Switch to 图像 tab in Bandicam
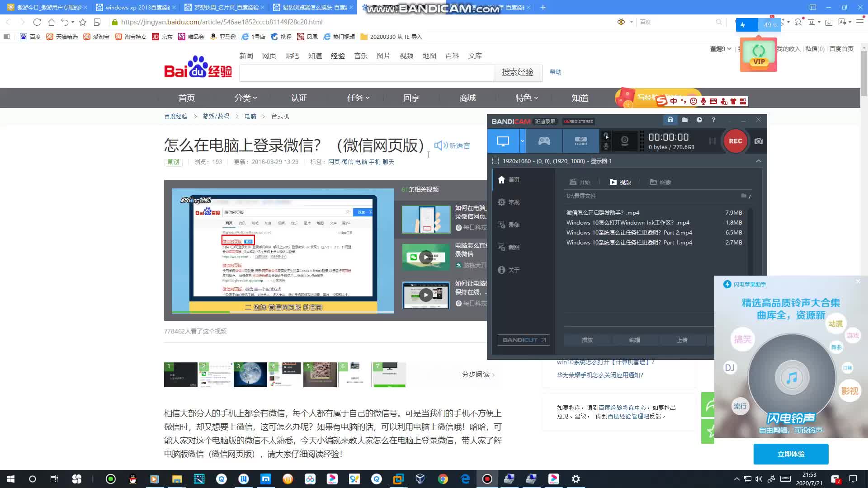 click(x=660, y=182)
